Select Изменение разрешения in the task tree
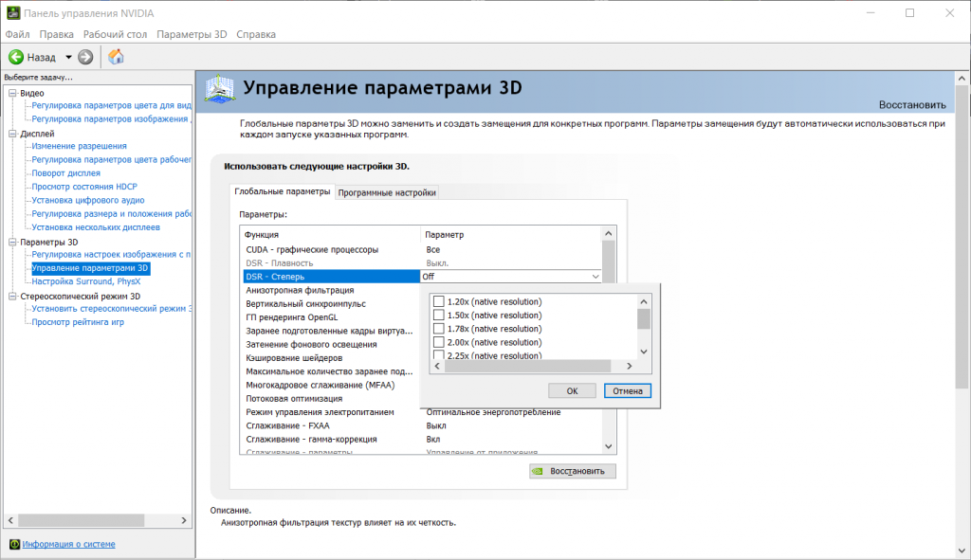 [79, 146]
